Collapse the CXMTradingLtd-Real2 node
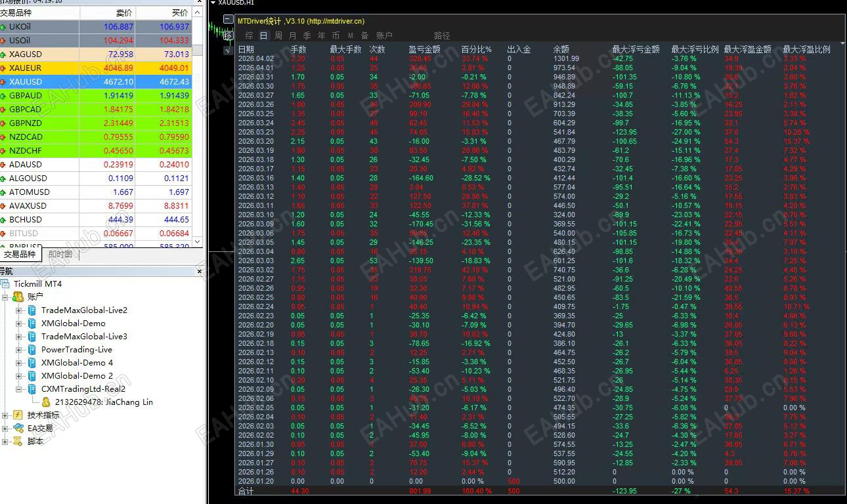The image size is (847, 504). tap(19, 388)
